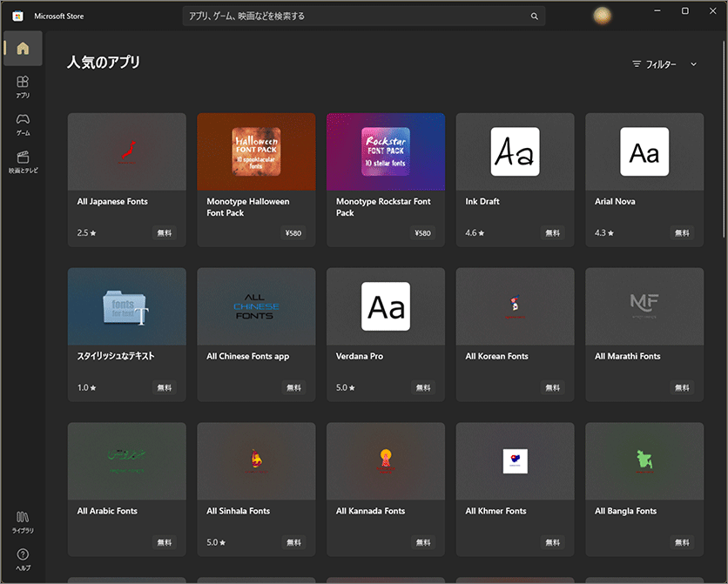Open the All Japanese Fonts app icon
The image size is (728, 584).
127,151
